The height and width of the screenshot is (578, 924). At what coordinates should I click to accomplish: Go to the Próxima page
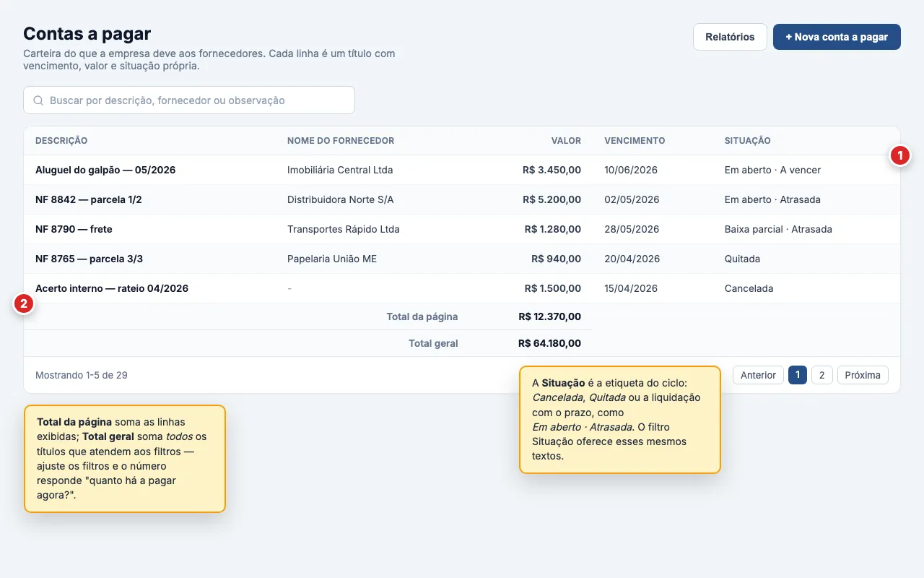coord(863,375)
